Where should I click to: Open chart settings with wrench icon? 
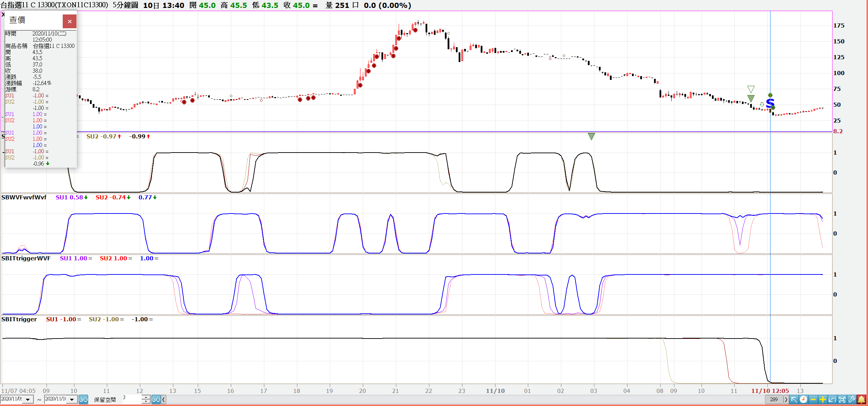851,399
